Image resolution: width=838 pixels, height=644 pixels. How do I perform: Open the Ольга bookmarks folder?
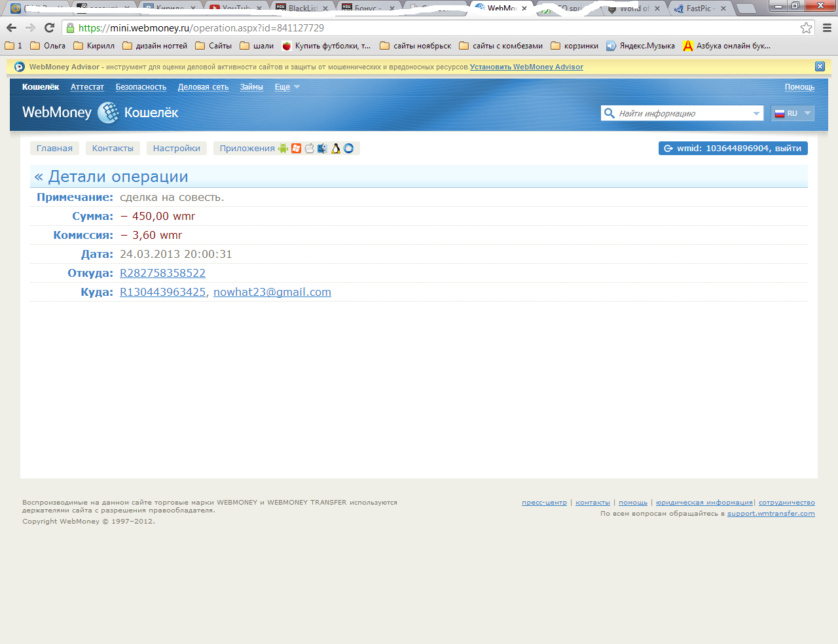[48, 46]
